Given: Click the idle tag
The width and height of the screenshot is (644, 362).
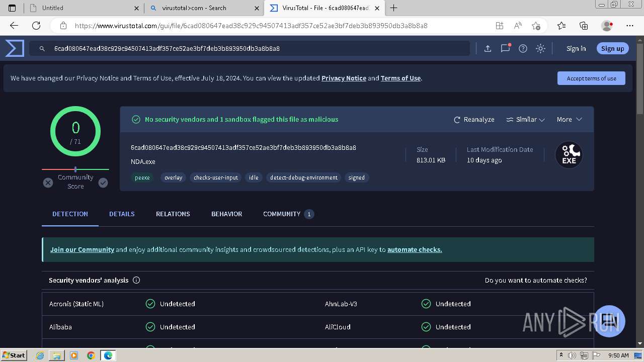Looking at the screenshot, I should click(254, 177).
